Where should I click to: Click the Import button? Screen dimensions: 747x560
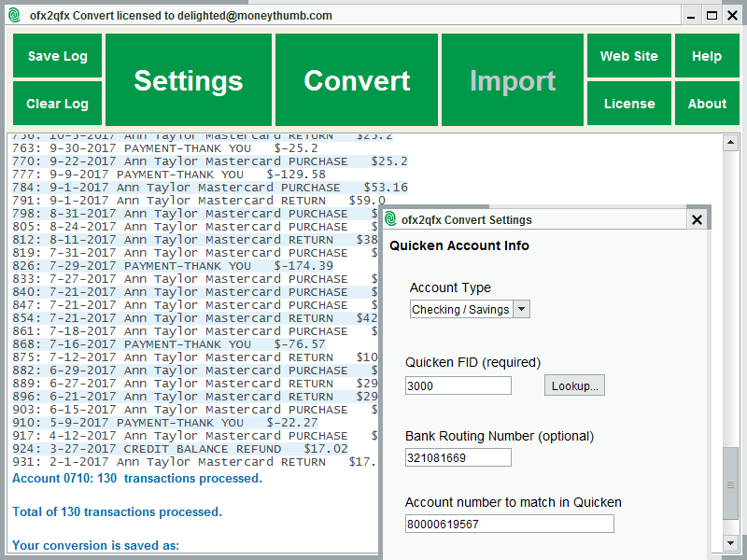(x=513, y=80)
